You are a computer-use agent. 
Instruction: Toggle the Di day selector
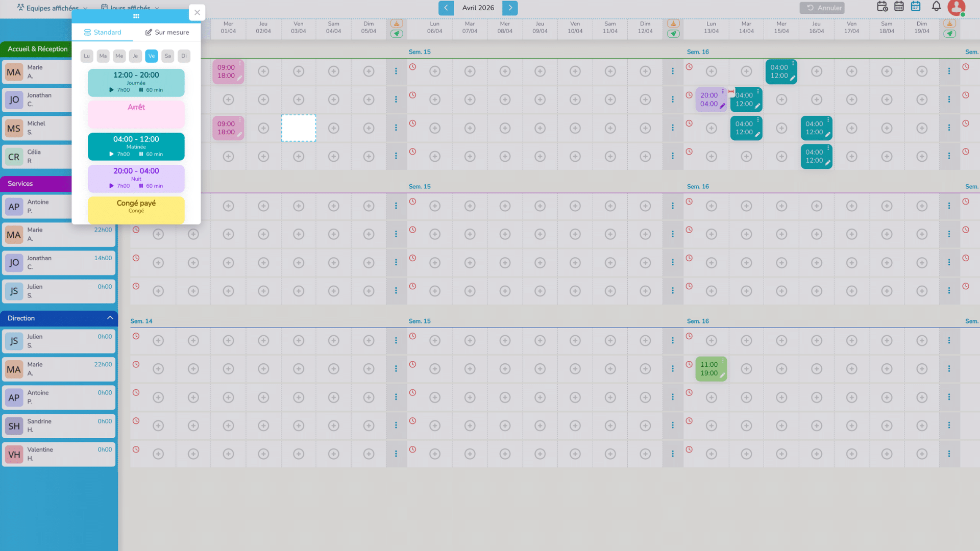coord(184,56)
